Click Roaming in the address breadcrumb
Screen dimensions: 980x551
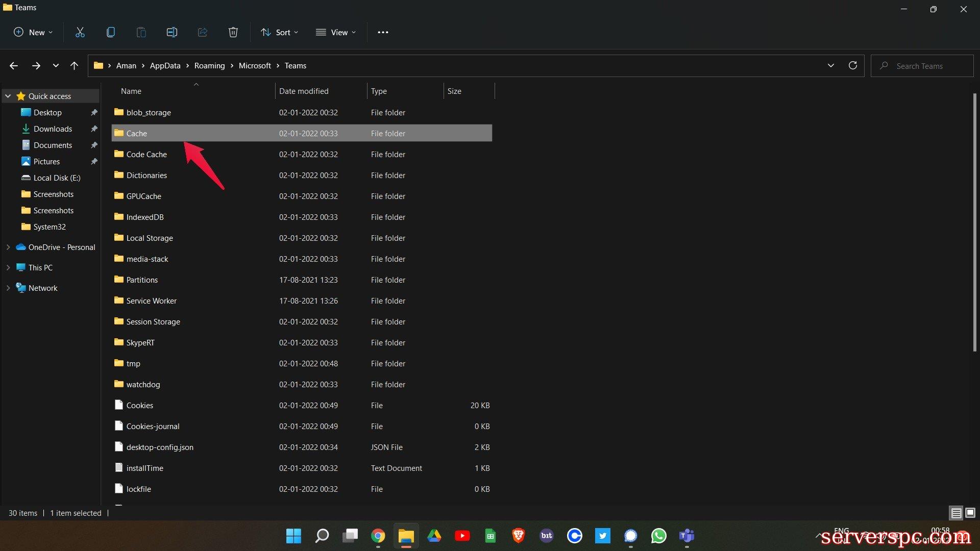click(209, 66)
